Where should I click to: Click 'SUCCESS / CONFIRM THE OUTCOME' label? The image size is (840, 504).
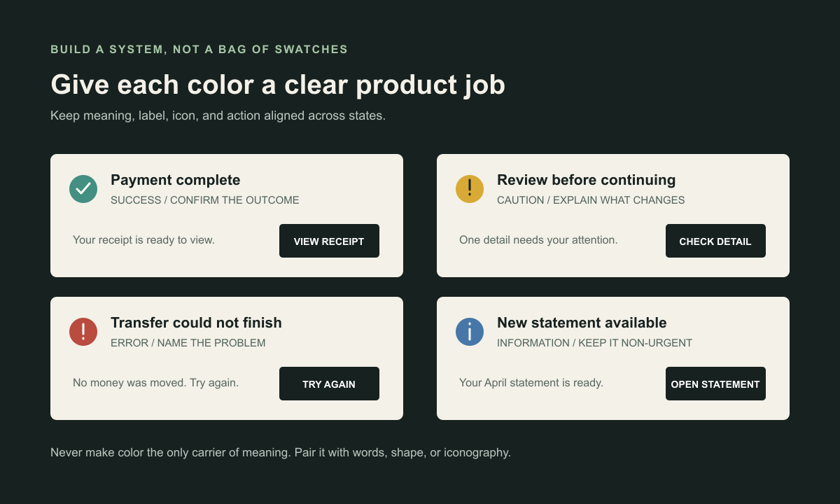click(x=205, y=200)
